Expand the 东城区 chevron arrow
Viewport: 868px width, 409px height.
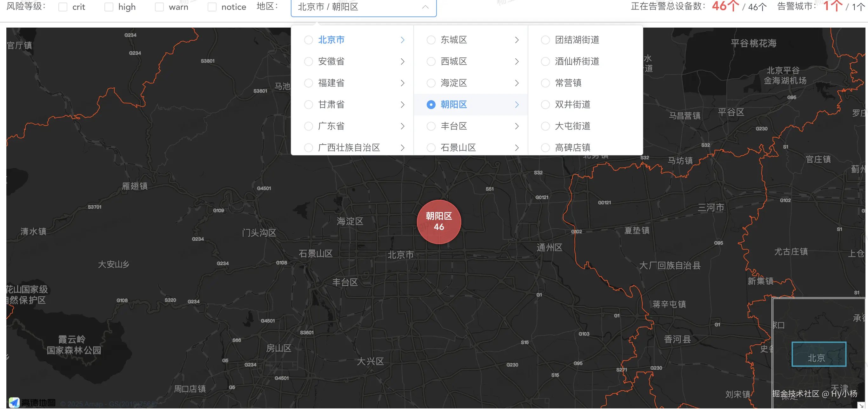[x=517, y=40]
